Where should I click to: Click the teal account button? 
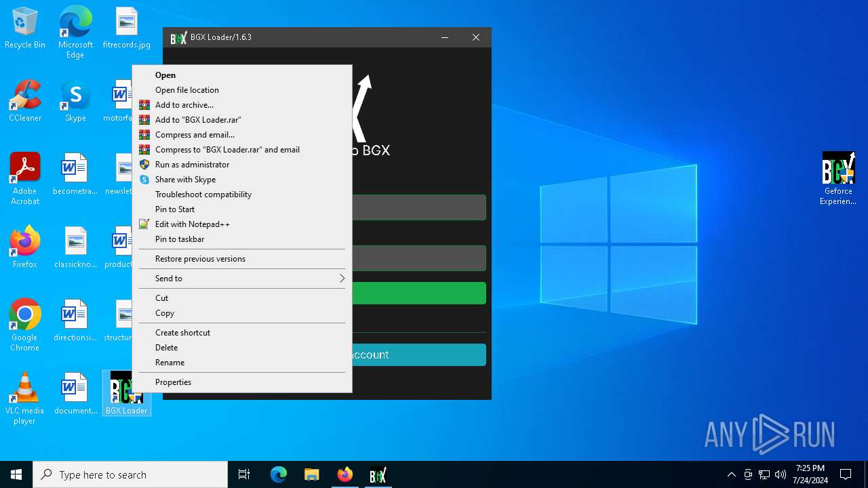[418, 354]
